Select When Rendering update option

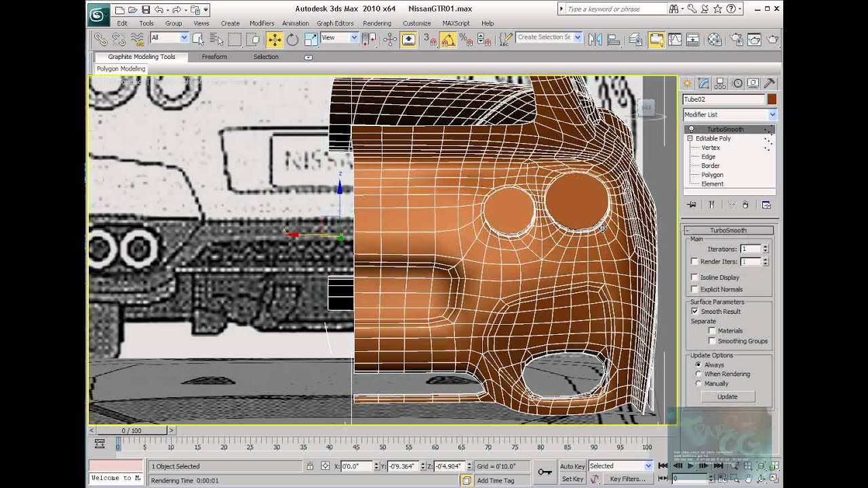point(698,374)
